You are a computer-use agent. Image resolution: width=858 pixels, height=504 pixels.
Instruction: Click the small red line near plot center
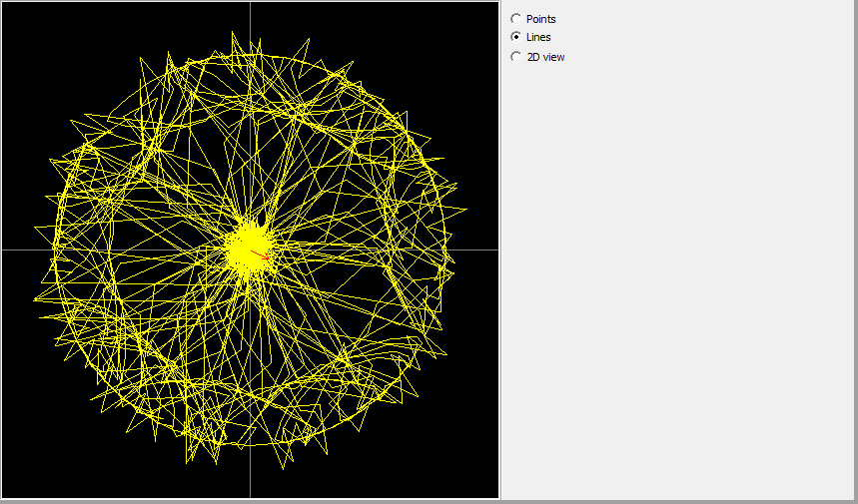260,255
